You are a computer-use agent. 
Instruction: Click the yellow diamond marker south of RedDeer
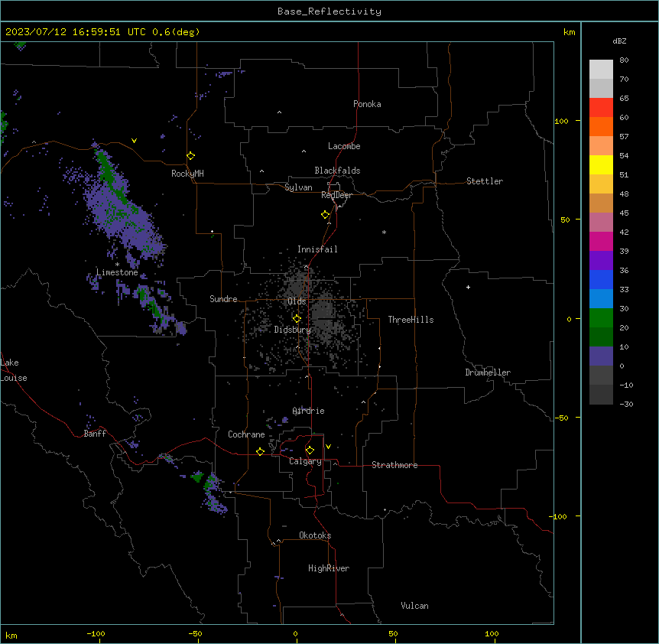pyautogui.click(x=326, y=215)
